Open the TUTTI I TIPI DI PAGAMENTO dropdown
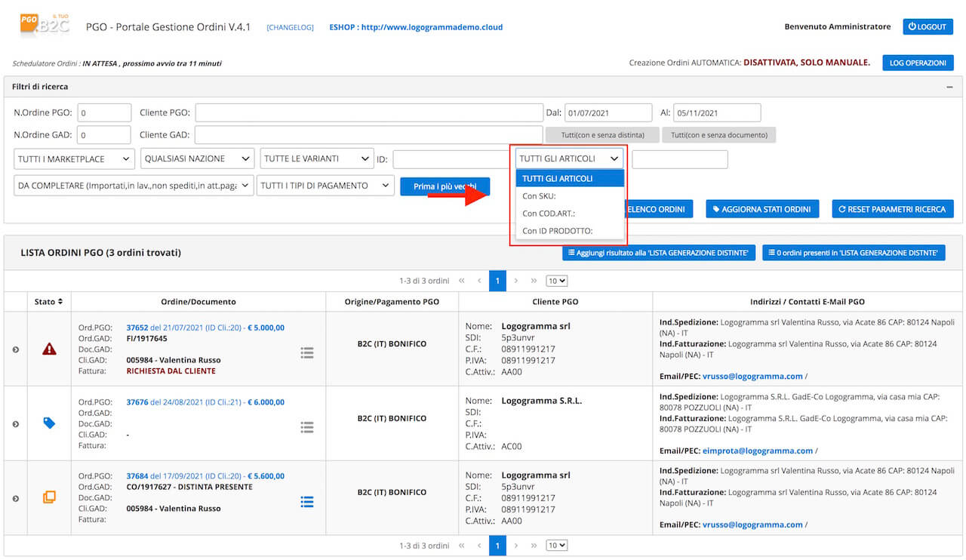This screenshot has height=560, width=966. pos(325,186)
